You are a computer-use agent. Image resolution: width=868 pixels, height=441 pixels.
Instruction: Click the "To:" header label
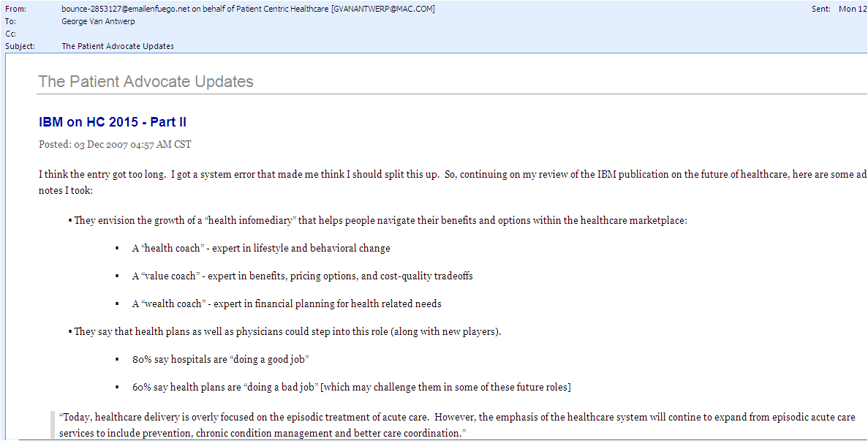click(x=11, y=21)
